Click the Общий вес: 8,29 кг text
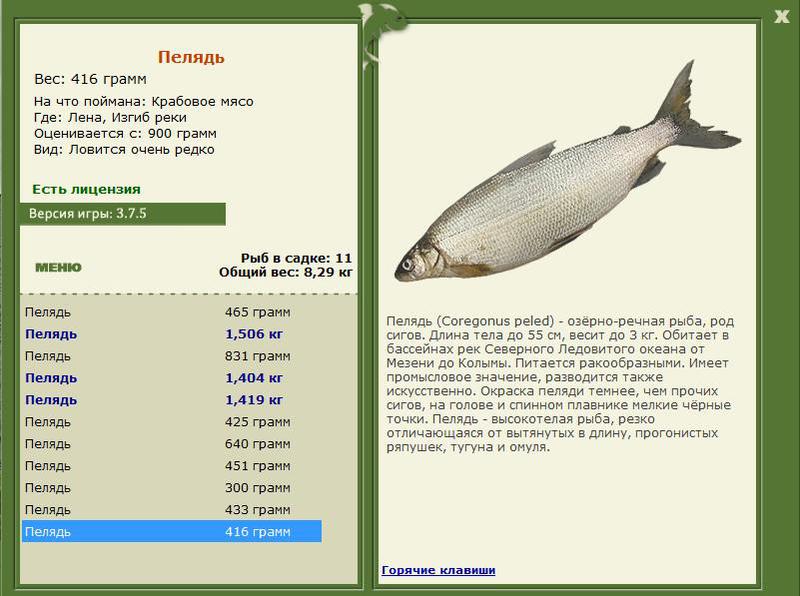The height and width of the screenshot is (596, 800). point(286,272)
